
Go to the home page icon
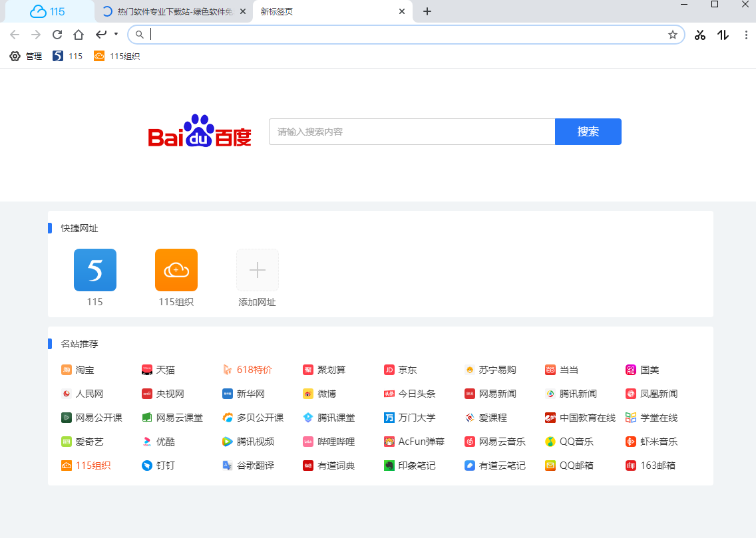pos(79,35)
